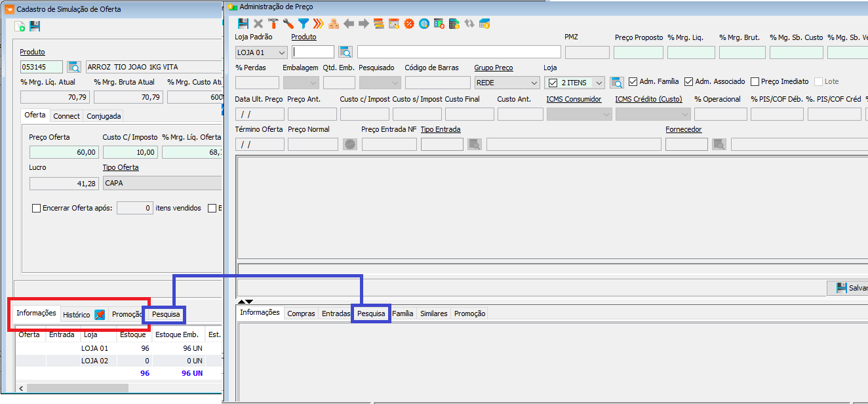The image size is (868, 404).
Task: Click the Salvar button
Action: click(851, 288)
